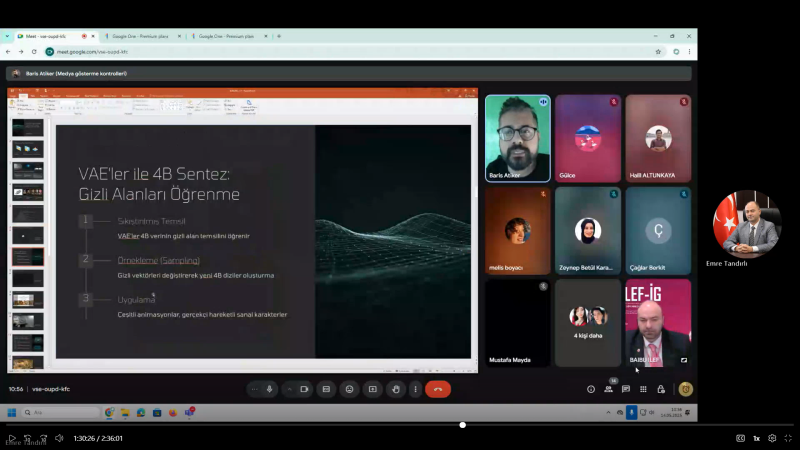Skip forward ten seconds in the video
Screen dimensions: 800x450
click(x=44, y=438)
